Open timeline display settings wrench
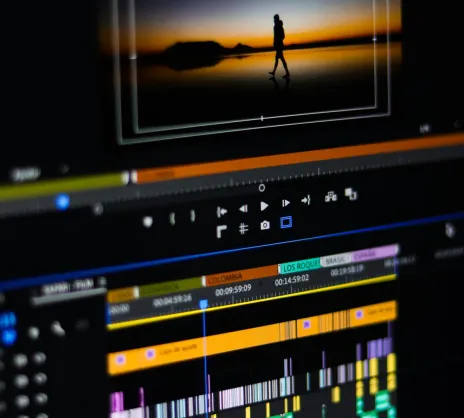This screenshot has height=418, width=464. 58,329
